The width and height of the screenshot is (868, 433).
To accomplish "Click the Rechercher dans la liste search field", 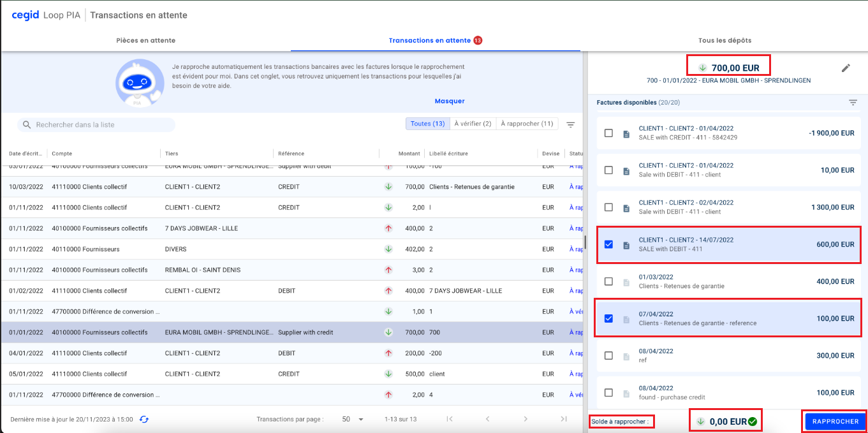I will (96, 125).
